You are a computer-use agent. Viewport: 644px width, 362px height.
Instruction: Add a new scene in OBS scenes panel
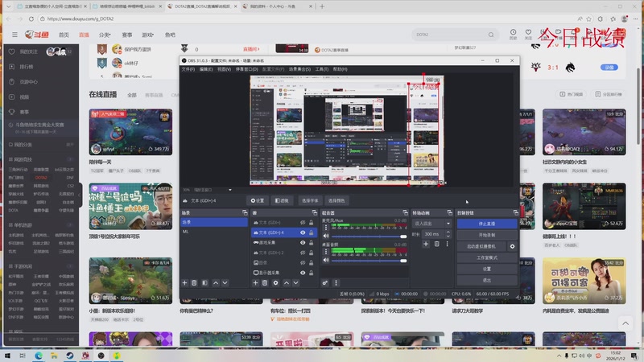[184, 283]
